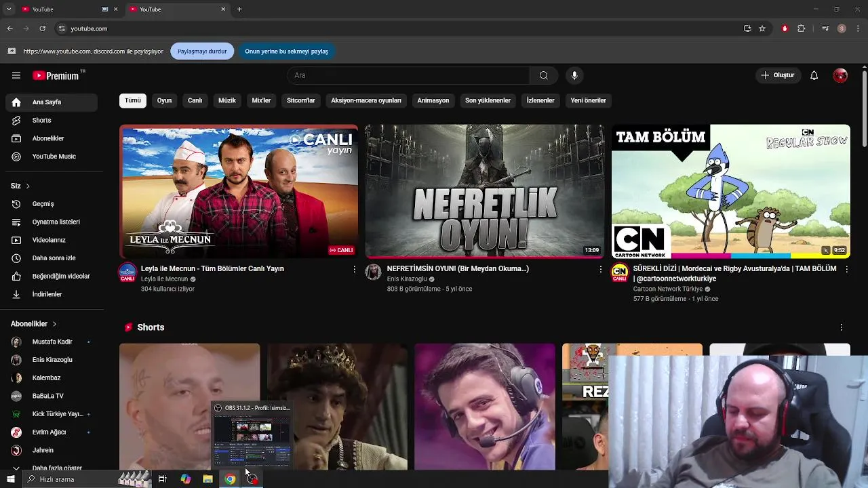Open Daha sonra izle list
The image size is (868, 488).
coord(52,258)
